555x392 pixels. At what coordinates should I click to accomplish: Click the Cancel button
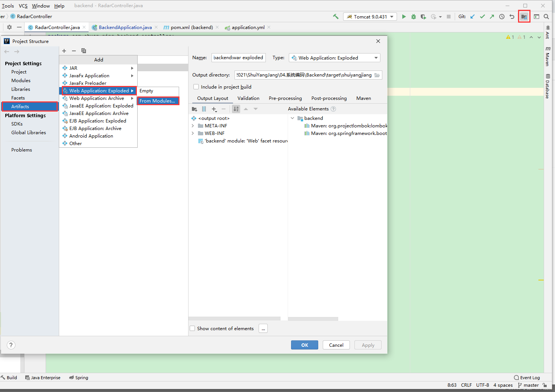336,345
